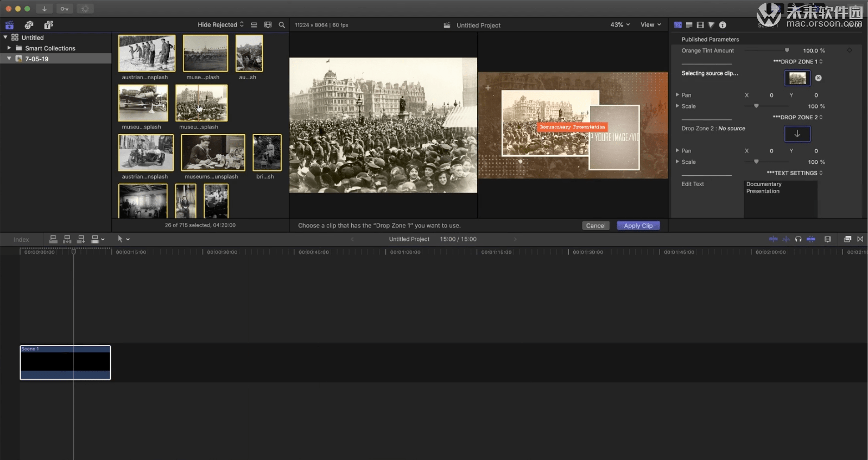Expand the Smart Collections folder

[9, 48]
